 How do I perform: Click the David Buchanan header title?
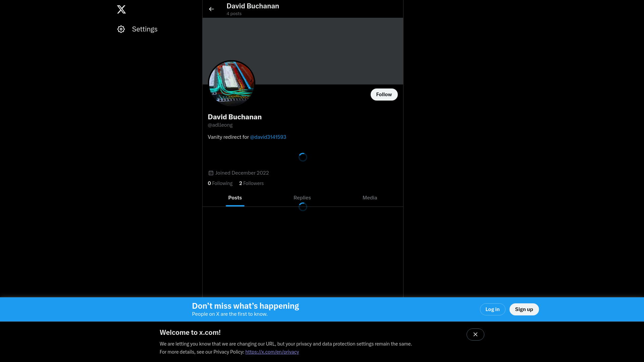[x=253, y=6]
